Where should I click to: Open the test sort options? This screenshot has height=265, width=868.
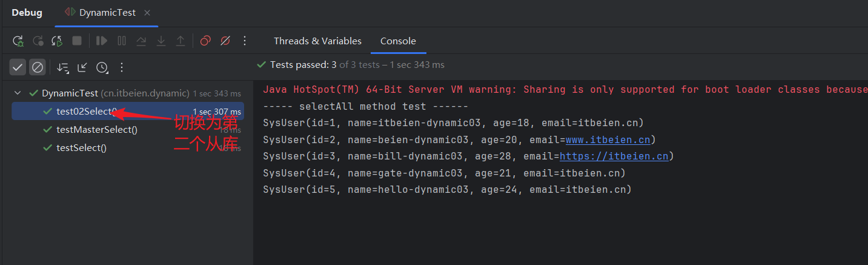(x=62, y=67)
